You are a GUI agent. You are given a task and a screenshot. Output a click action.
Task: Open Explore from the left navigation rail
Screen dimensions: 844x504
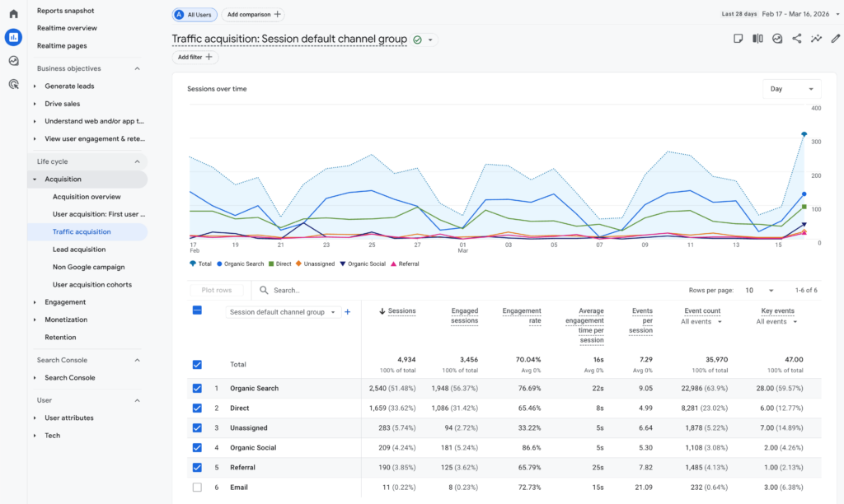point(12,60)
